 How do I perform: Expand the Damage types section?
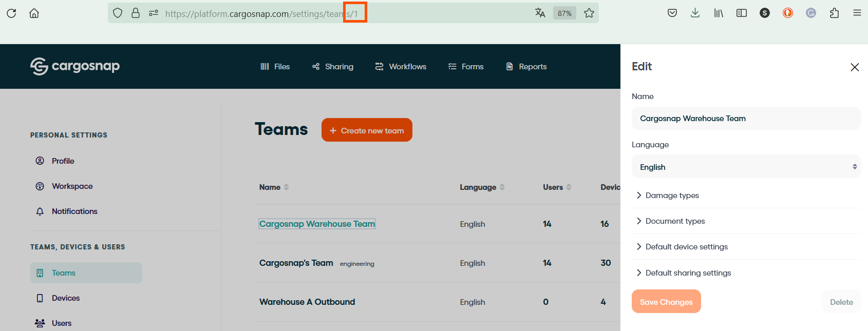(746, 196)
